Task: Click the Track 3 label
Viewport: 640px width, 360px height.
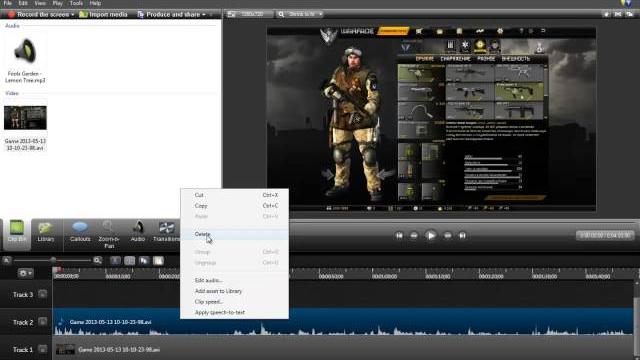Action: (x=23, y=294)
